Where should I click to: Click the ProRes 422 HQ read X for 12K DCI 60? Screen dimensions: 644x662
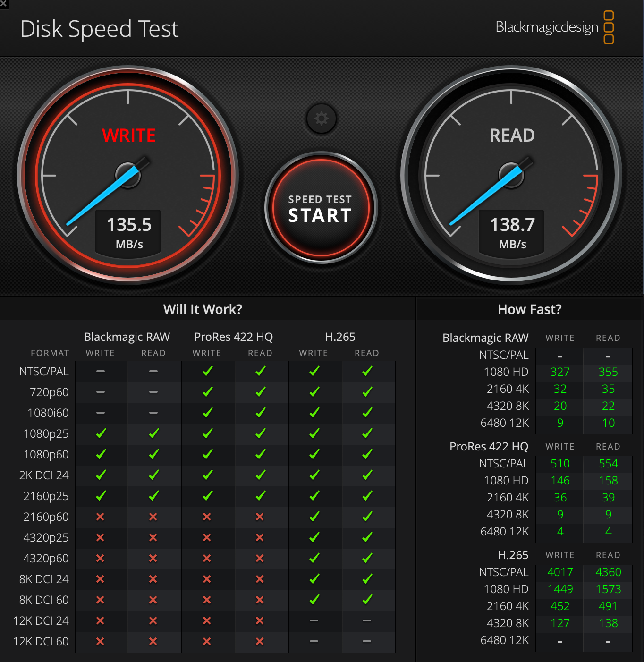click(x=260, y=641)
